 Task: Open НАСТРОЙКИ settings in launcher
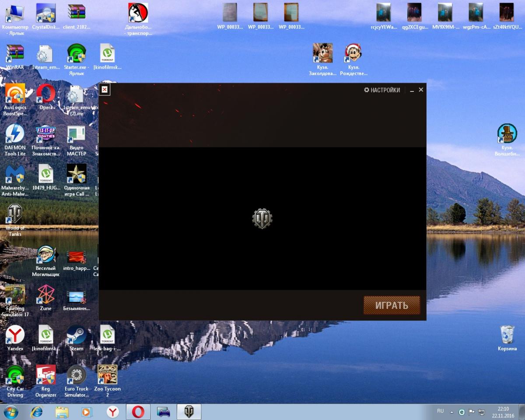tap(382, 90)
